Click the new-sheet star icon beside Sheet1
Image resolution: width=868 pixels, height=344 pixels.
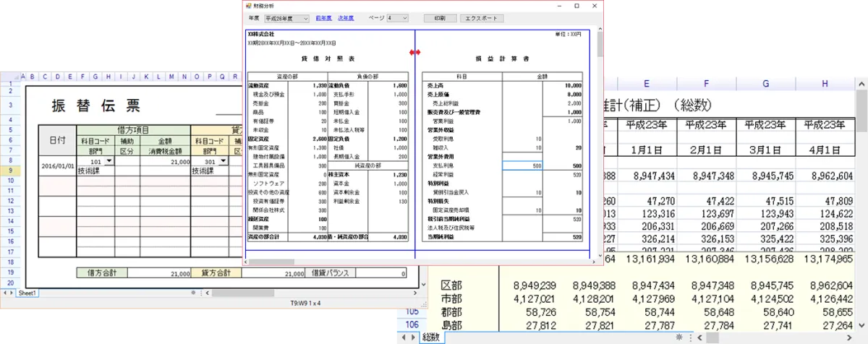click(x=193, y=293)
